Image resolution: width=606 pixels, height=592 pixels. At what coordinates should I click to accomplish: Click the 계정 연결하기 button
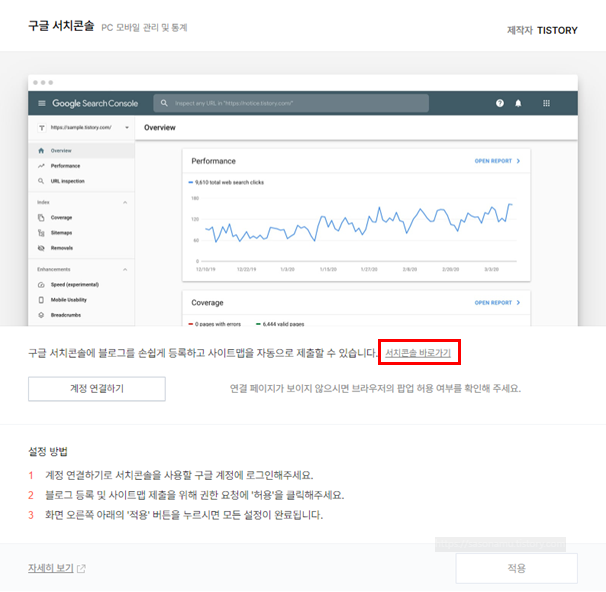point(97,389)
